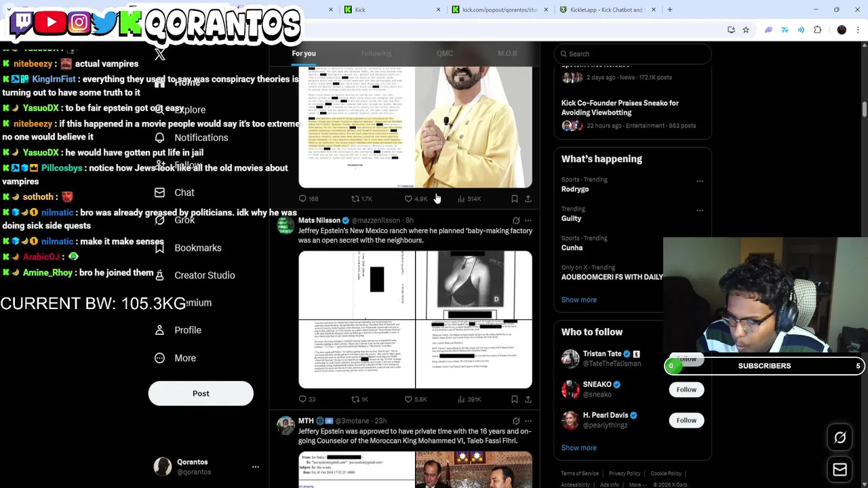The image size is (868, 488).
Task: Like the post with 5.6K likes
Action: [416, 399]
